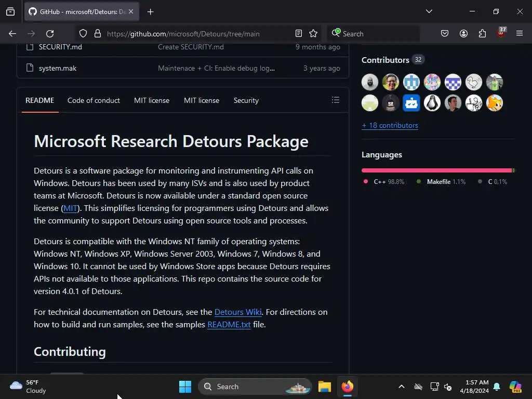This screenshot has height=399, width=532.
Task: Show the + 18 contributors link
Action: pyautogui.click(x=390, y=125)
